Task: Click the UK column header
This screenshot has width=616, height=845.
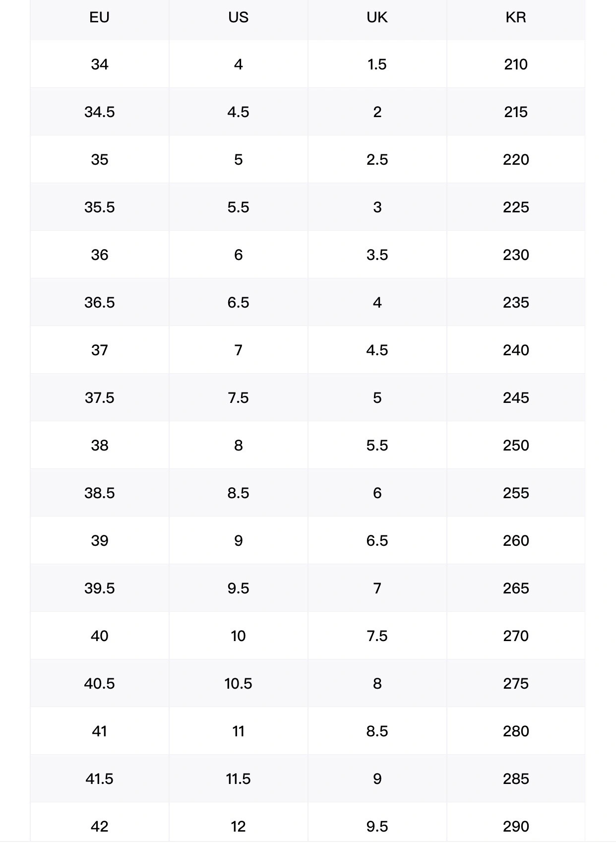Action: click(x=377, y=17)
